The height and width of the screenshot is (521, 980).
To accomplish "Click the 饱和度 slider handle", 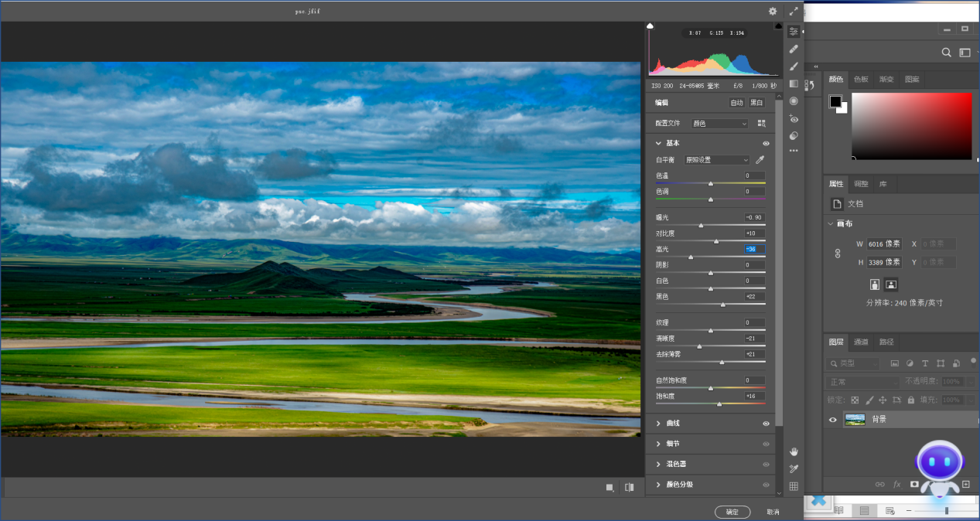I will pos(719,404).
